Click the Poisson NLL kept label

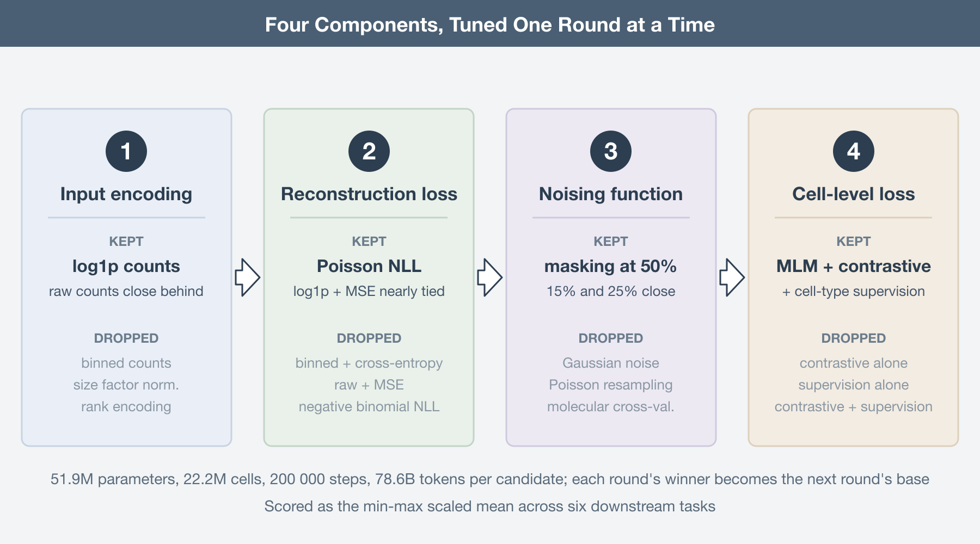click(369, 266)
